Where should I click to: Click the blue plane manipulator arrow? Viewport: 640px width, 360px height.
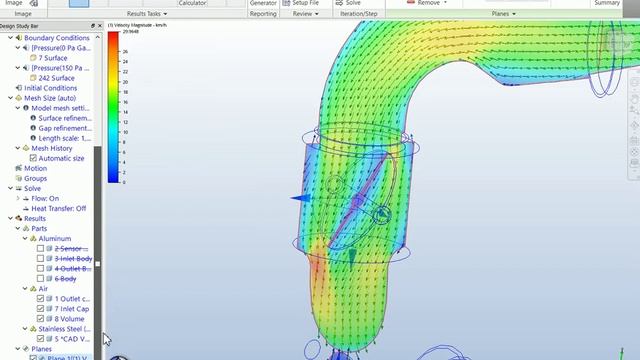[301, 198]
